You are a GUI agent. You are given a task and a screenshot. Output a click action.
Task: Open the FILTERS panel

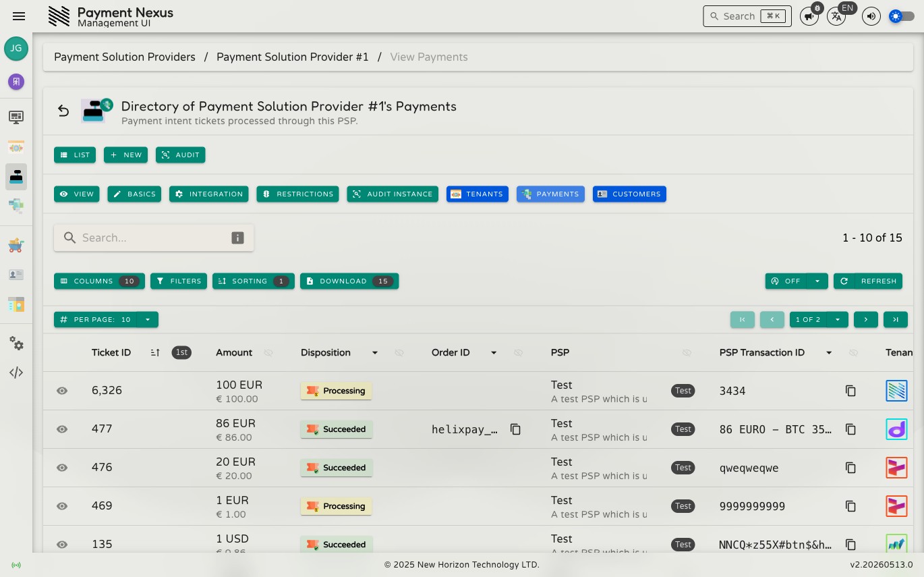point(179,281)
